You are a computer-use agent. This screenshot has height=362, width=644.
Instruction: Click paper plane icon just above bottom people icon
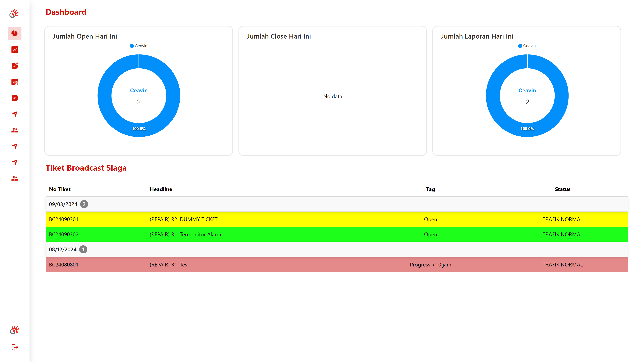(x=15, y=162)
